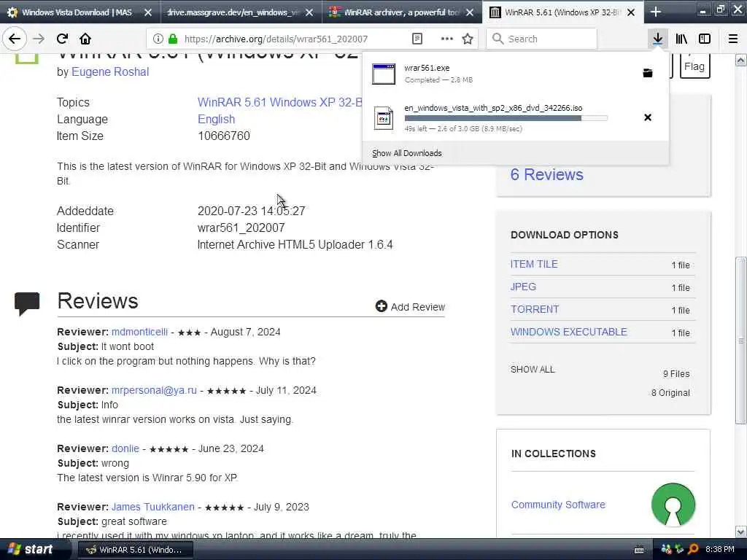Click the Reviews speech bubble icon
747x560 pixels.
pyautogui.click(x=27, y=304)
